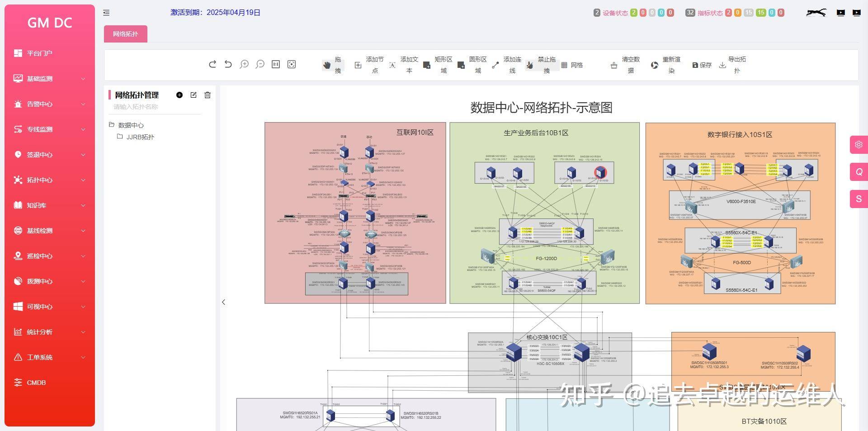Zoom out with the magnifier minus icon
This screenshot has width=868, height=431.
tap(260, 64)
